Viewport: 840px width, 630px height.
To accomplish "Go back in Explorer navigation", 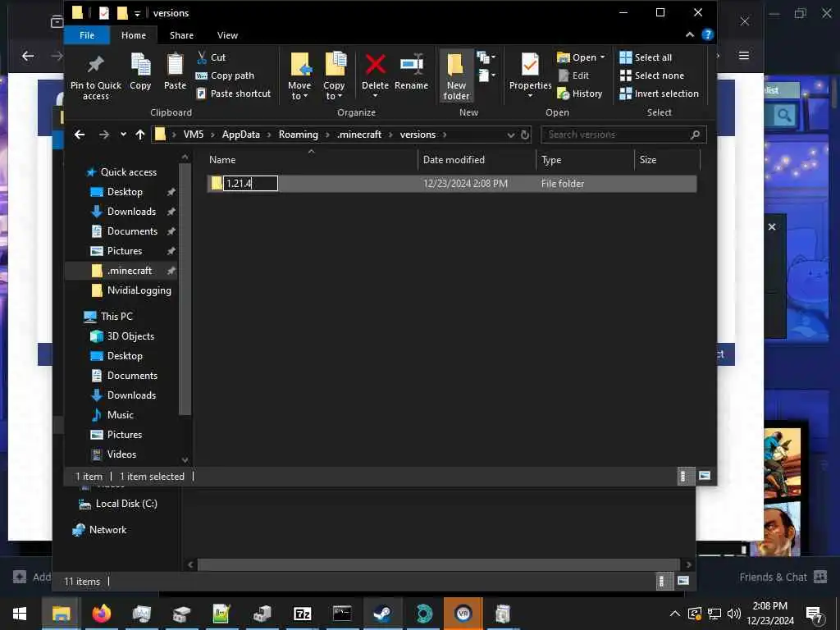I will pyautogui.click(x=80, y=135).
